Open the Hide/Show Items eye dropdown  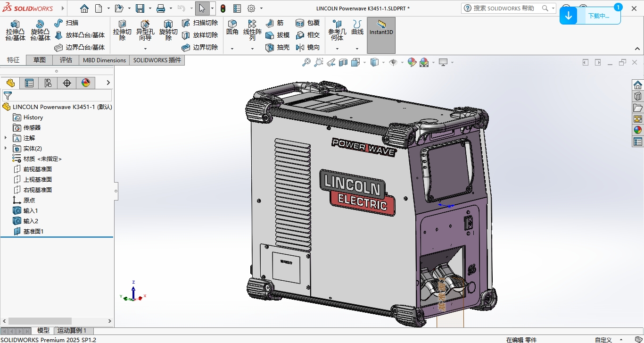[402, 62]
